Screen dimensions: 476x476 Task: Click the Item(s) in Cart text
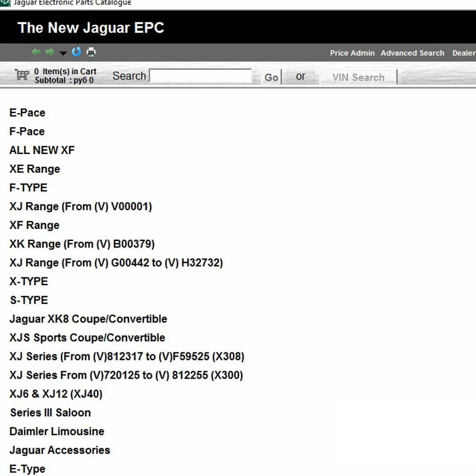65,71
